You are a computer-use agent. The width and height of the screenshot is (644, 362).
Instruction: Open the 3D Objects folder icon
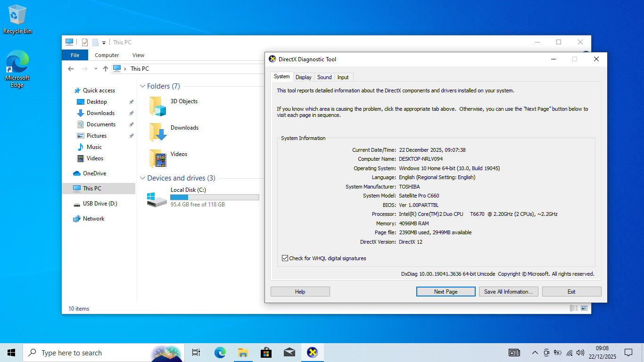pyautogui.click(x=158, y=106)
